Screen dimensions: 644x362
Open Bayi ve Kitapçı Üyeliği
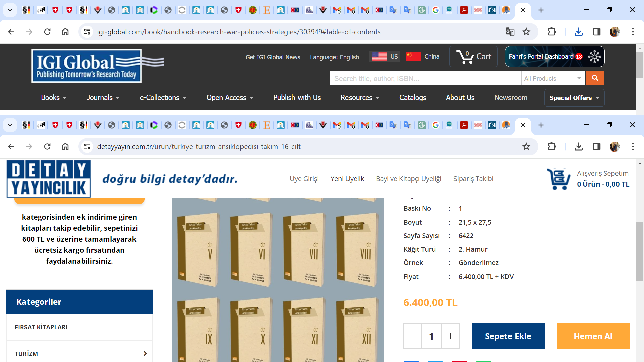tap(409, 179)
